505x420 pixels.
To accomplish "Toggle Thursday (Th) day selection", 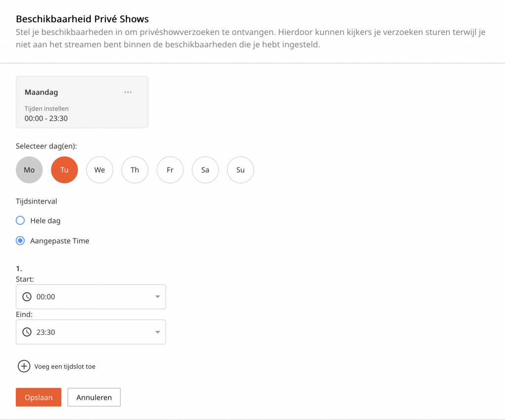I will [135, 170].
